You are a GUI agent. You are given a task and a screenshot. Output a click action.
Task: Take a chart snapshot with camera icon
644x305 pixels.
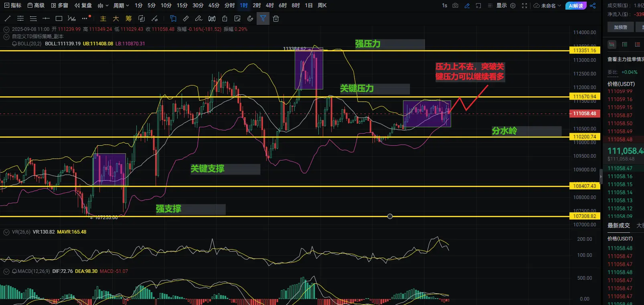(455, 6)
